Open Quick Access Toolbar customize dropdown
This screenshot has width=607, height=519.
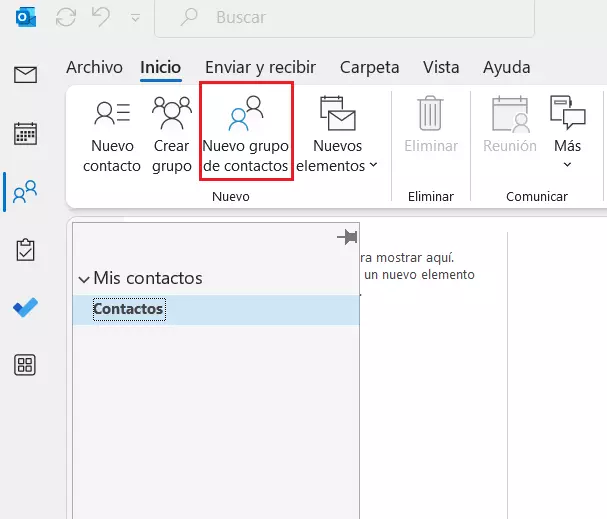133,19
